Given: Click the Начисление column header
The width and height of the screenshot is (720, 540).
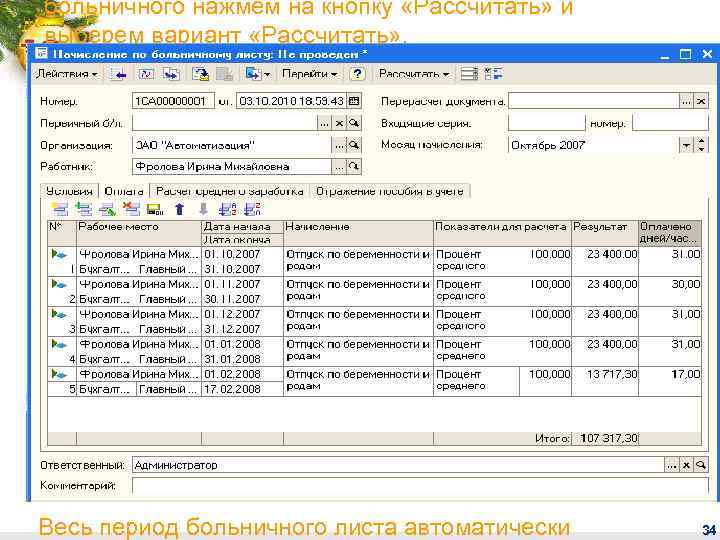Looking at the screenshot, I should point(359,233).
